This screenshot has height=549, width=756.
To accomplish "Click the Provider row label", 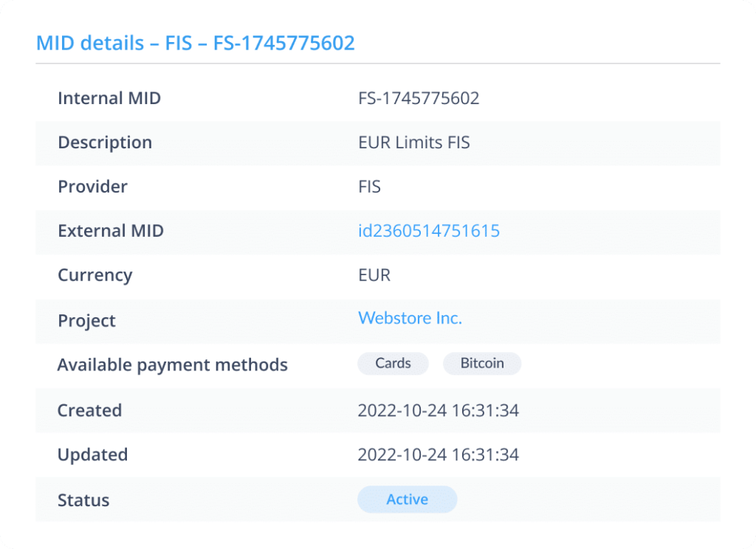I will pyautogui.click(x=92, y=187).
